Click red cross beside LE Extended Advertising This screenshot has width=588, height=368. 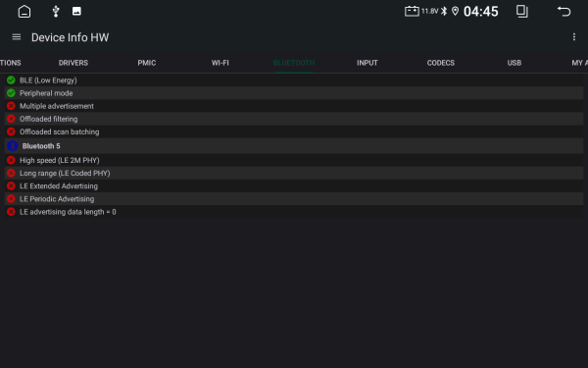(x=11, y=185)
